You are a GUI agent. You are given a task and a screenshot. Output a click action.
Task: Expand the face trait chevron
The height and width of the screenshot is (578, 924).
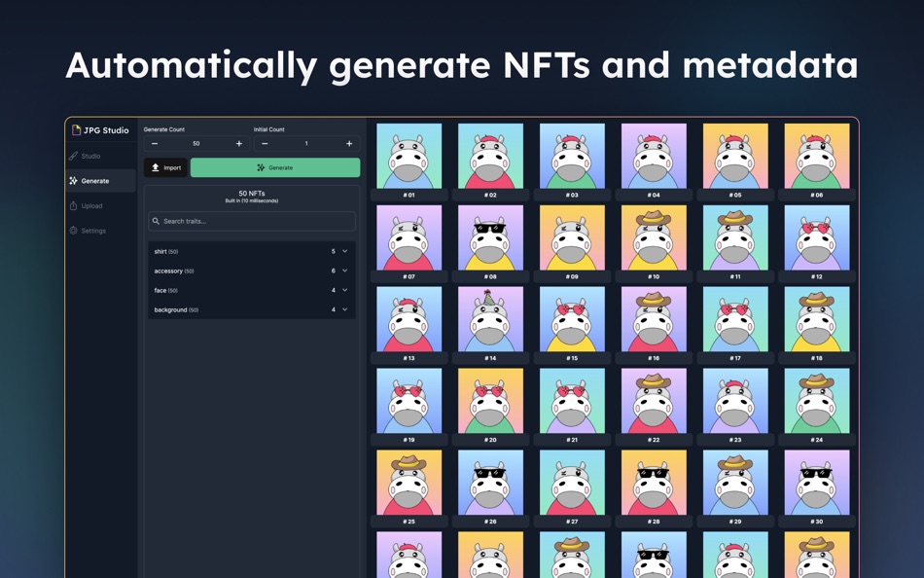click(x=344, y=290)
